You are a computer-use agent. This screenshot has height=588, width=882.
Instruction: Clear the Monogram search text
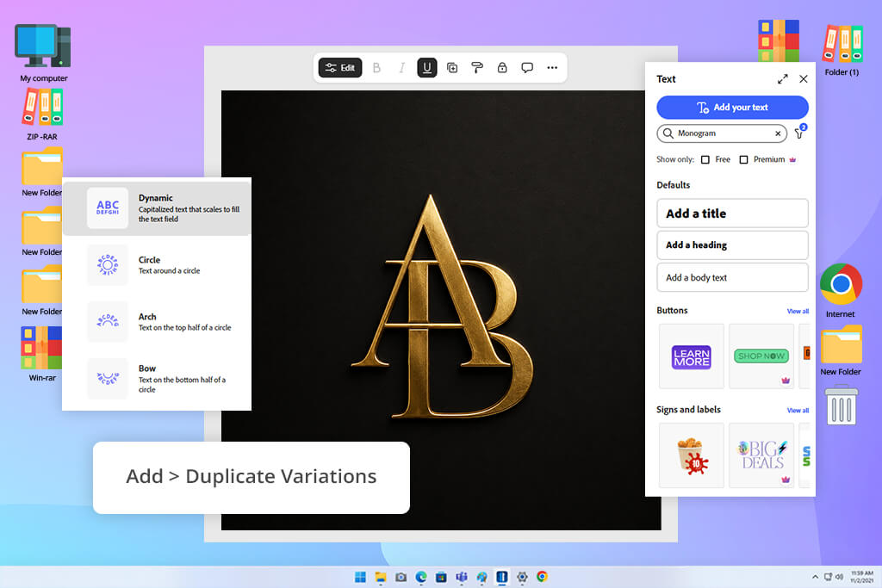[778, 133]
